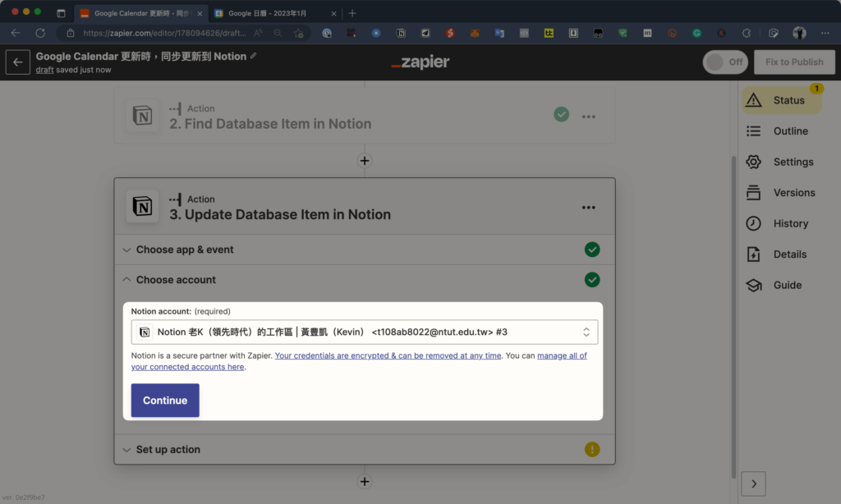Click the back arrow in Zapier editor
This screenshot has width=841, height=504.
tap(18, 62)
